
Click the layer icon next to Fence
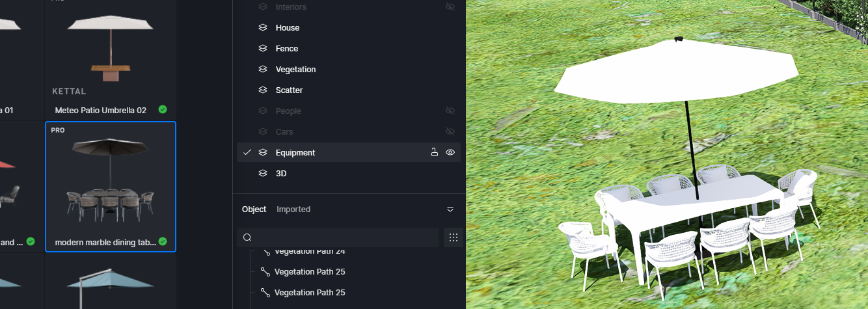[x=263, y=49]
